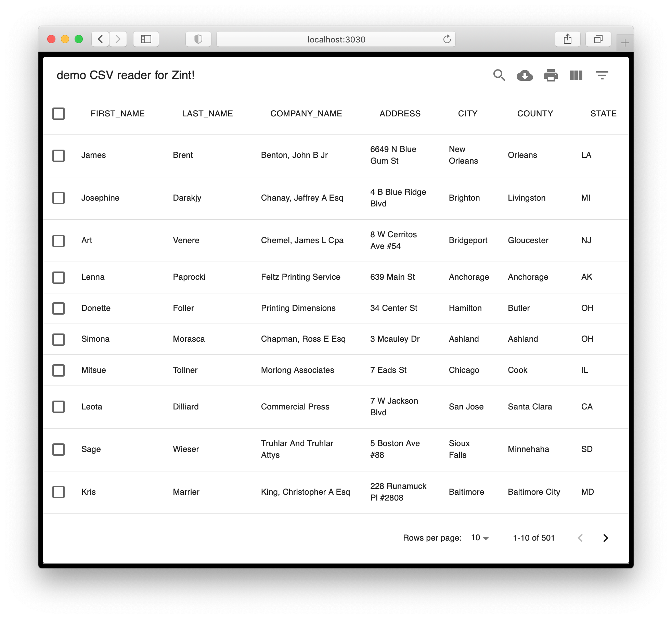The width and height of the screenshot is (672, 619).
Task: Click the search icon to filter records
Action: pos(500,75)
